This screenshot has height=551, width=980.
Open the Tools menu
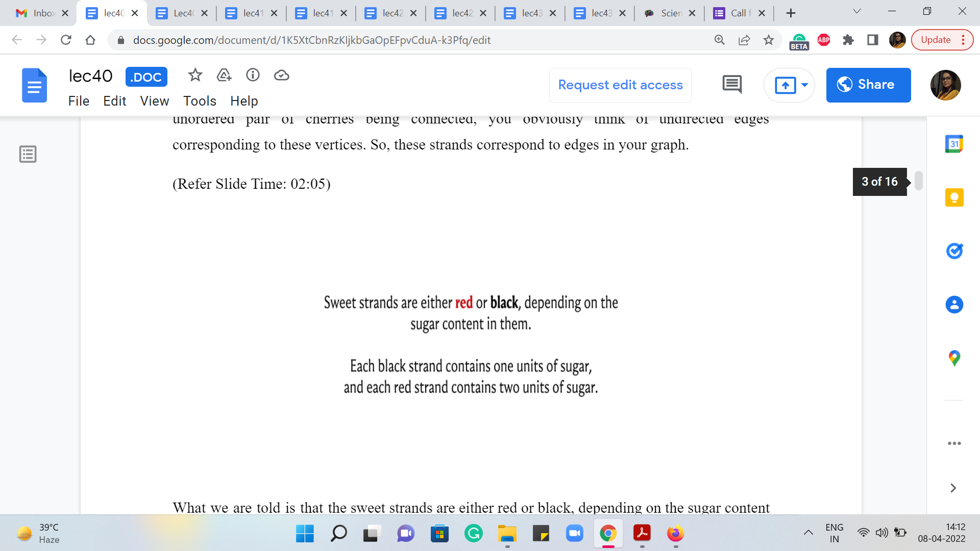pos(200,101)
